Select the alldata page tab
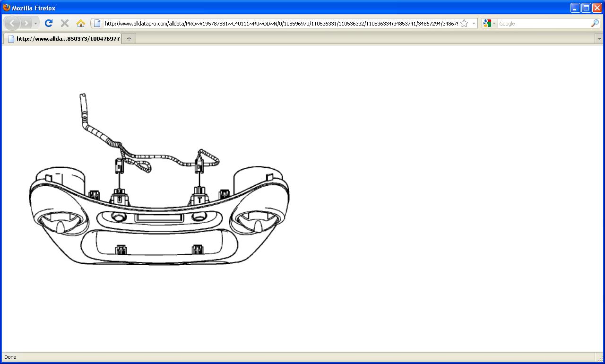 click(64, 39)
